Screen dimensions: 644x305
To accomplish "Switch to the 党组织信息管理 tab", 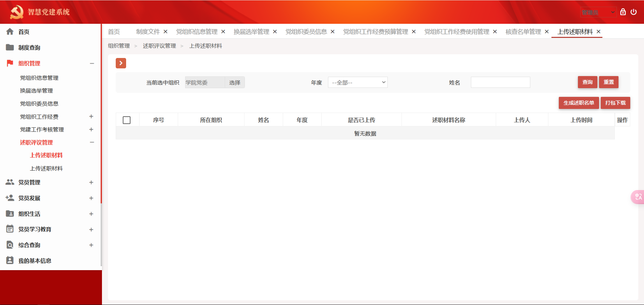I will coord(197,32).
